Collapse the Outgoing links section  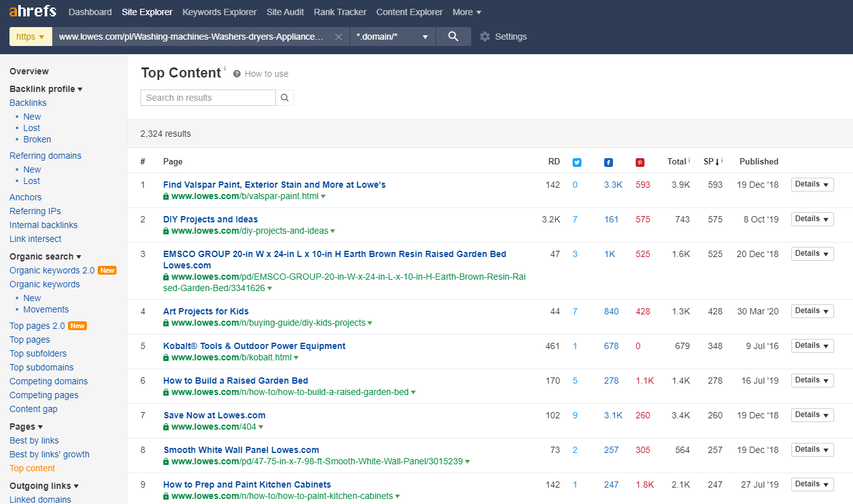click(44, 486)
